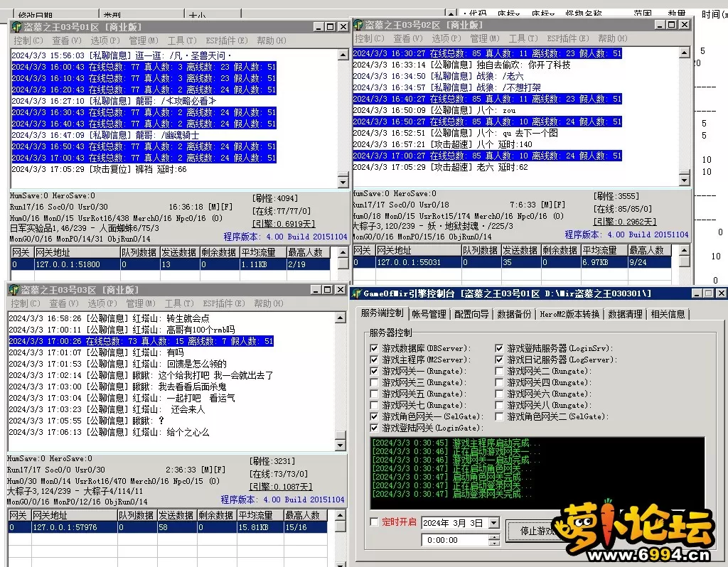The width and height of the screenshot is (728, 567).
Task: Select the 数据备份 tab
Action: 514,314
